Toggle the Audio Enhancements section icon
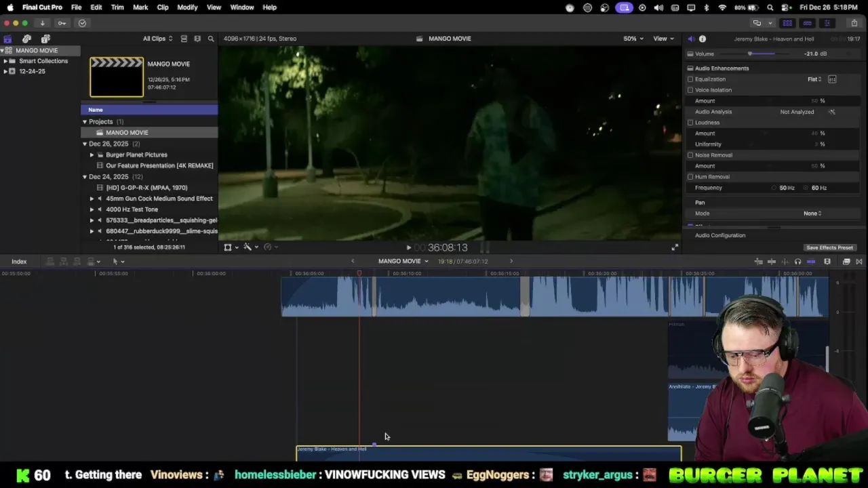 (x=690, y=68)
